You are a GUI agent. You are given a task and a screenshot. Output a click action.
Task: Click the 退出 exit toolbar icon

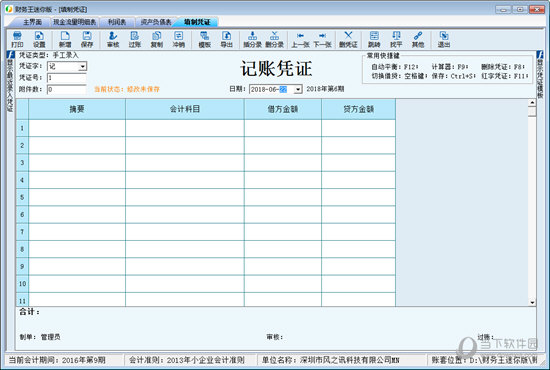[444, 39]
